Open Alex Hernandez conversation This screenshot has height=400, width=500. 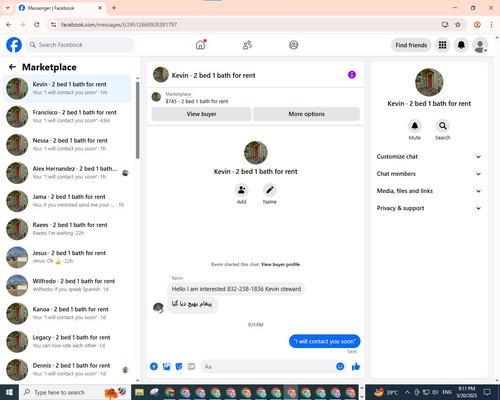point(68,173)
